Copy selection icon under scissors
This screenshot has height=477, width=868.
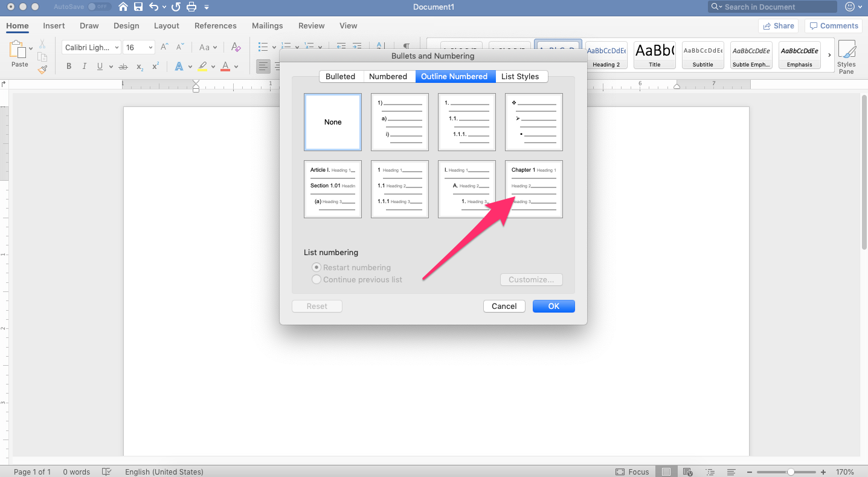(42, 57)
